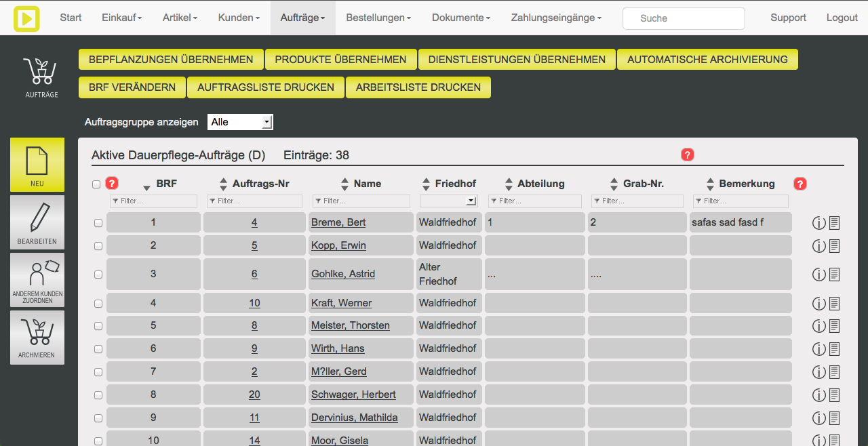
Task: Open the Zahlungseingänge menu
Action: click(x=556, y=18)
